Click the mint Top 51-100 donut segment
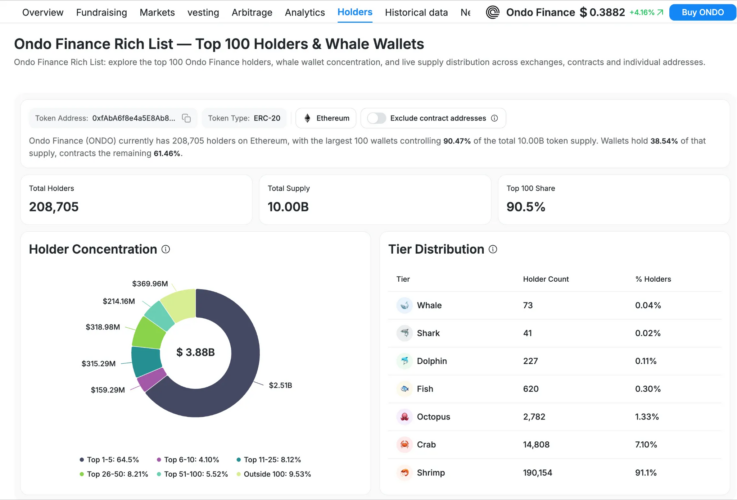Screen dimensions: 737x500 point(160,315)
